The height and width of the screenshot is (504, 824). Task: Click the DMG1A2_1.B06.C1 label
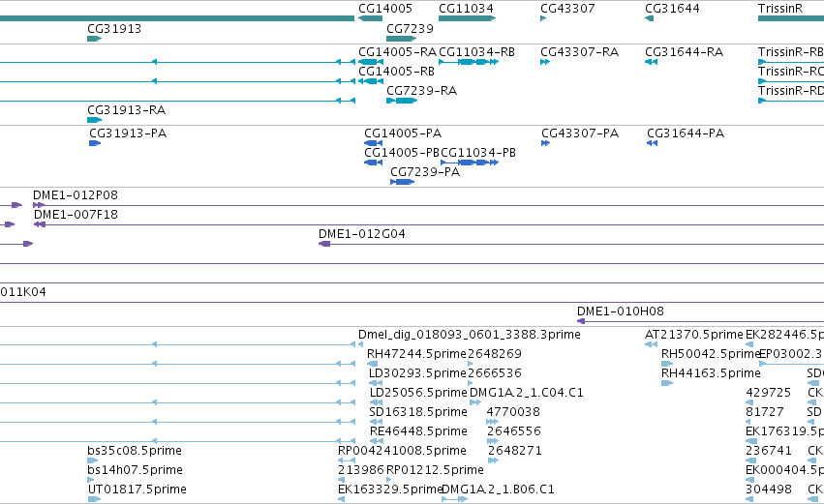pyautogui.click(x=499, y=489)
